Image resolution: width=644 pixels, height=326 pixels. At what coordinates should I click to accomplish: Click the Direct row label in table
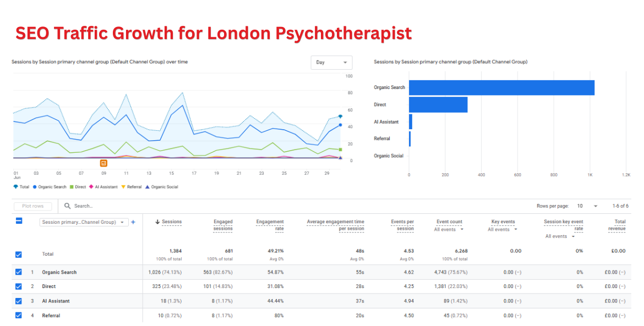pyautogui.click(x=49, y=286)
